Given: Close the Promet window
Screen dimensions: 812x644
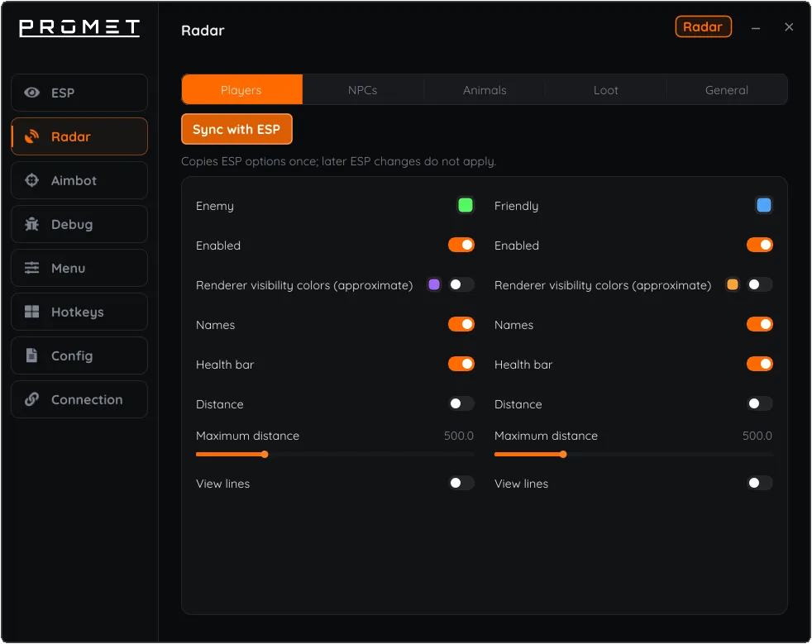Looking at the screenshot, I should pyautogui.click(x=789, y=27).
